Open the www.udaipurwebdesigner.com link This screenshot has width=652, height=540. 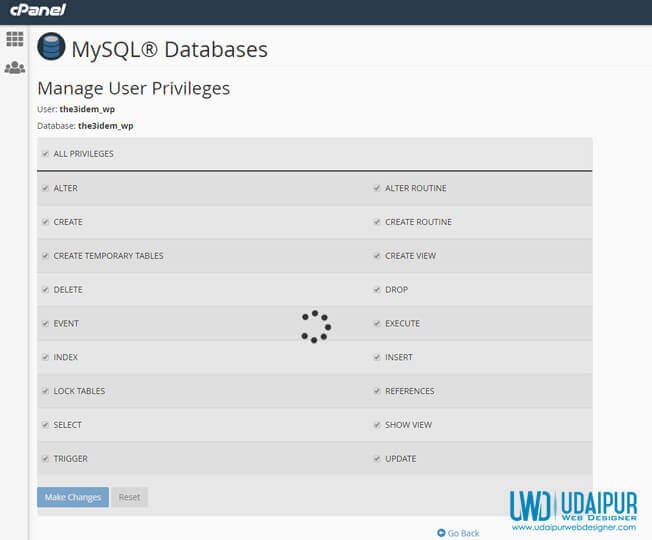point(574,528)
